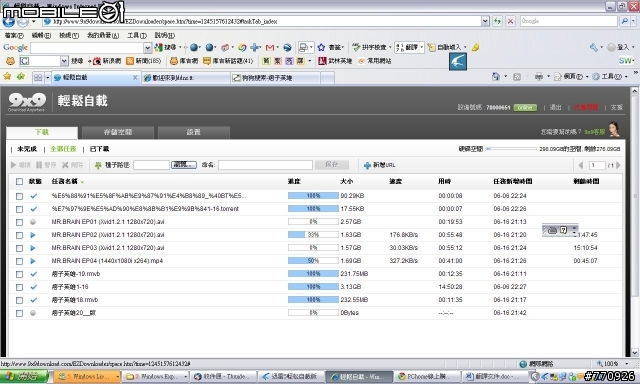Expand the address bar URL history dropdown

tap(485, 21)
